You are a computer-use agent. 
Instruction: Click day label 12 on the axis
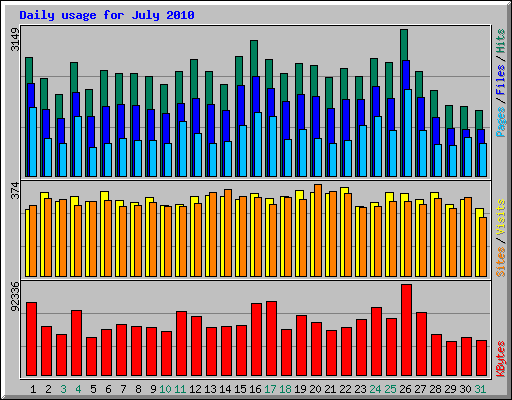pos(195,389)
